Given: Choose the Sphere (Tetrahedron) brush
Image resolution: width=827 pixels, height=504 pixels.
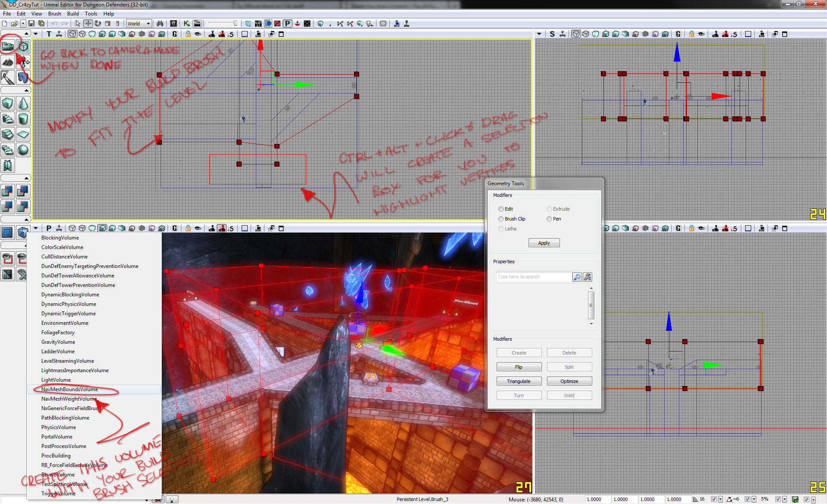Looking at the screenshot, I should click(23, 150).
